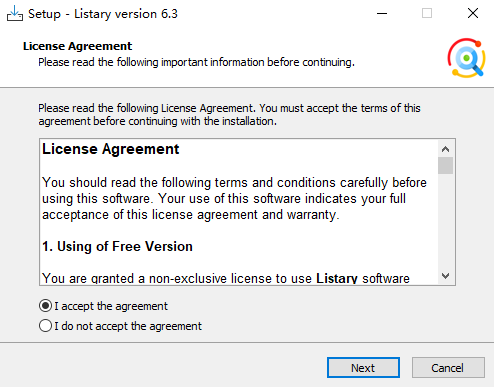
Task: Select "I accept the agreement" option
Action: click(45, 306)
